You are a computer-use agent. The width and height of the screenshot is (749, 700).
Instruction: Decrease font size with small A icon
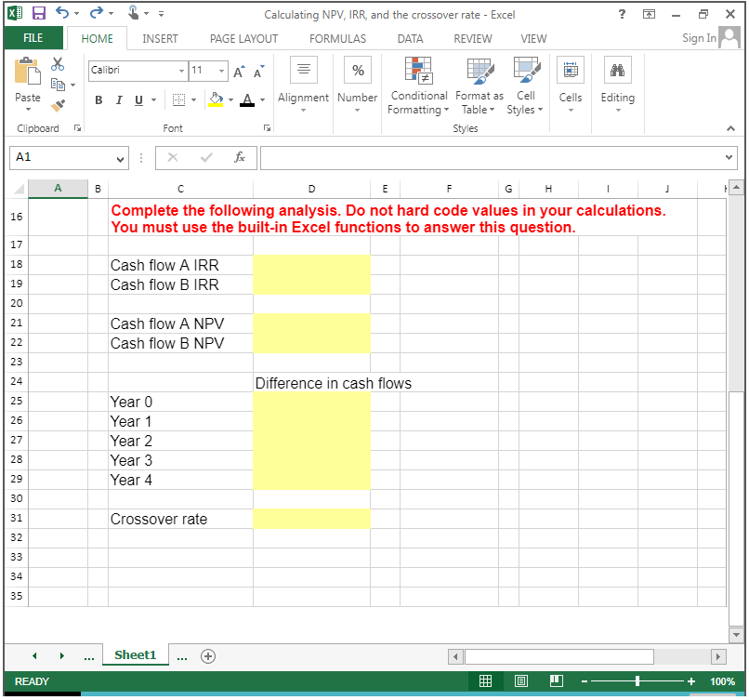(x=259, y=72)
